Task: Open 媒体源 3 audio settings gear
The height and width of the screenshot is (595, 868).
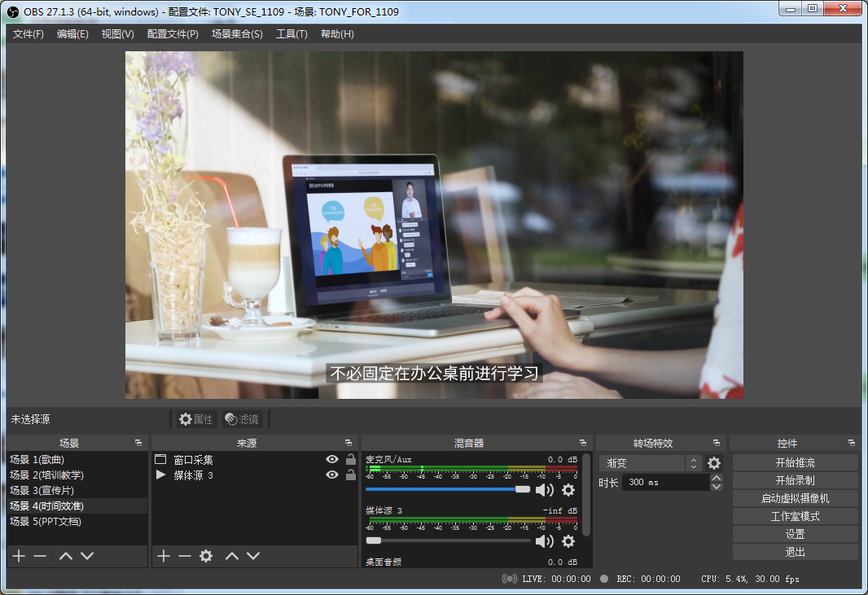Action: point(568,540)
